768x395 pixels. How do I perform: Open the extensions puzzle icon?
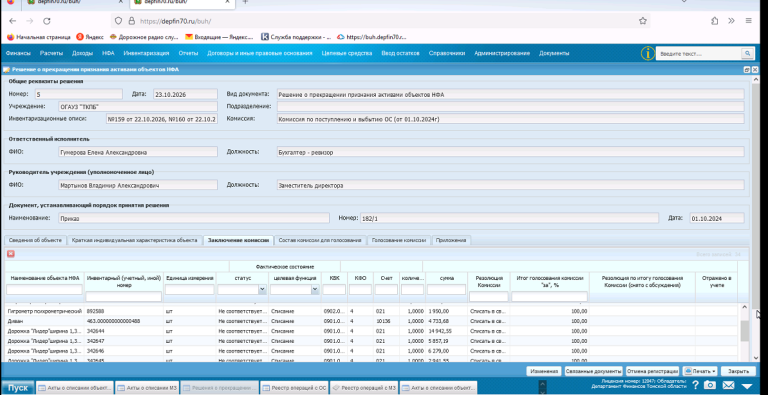tap(715, 21)
